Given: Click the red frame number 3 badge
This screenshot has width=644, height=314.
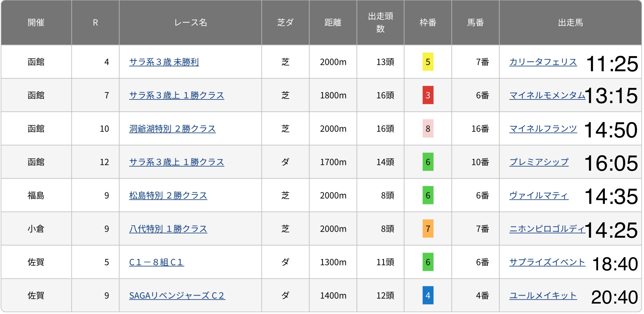Looking at the screenshot, I should 428,95.
